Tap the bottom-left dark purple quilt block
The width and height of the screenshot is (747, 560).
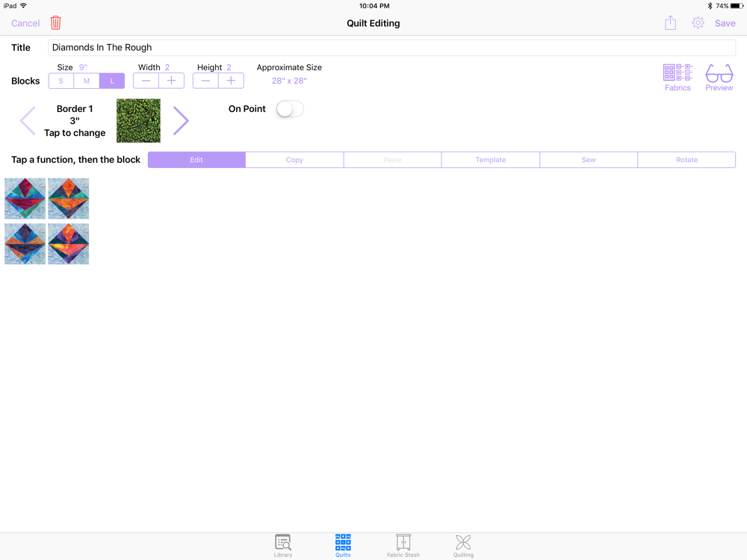pos(25,244)
